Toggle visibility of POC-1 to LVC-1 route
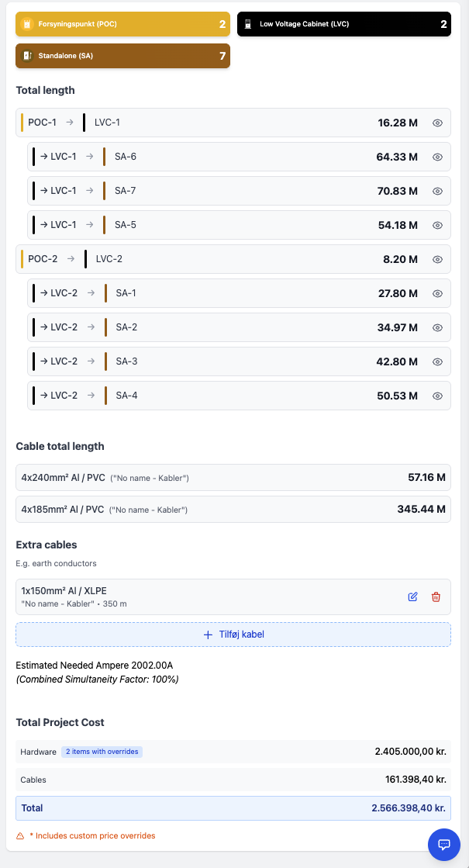 (437, 123)
